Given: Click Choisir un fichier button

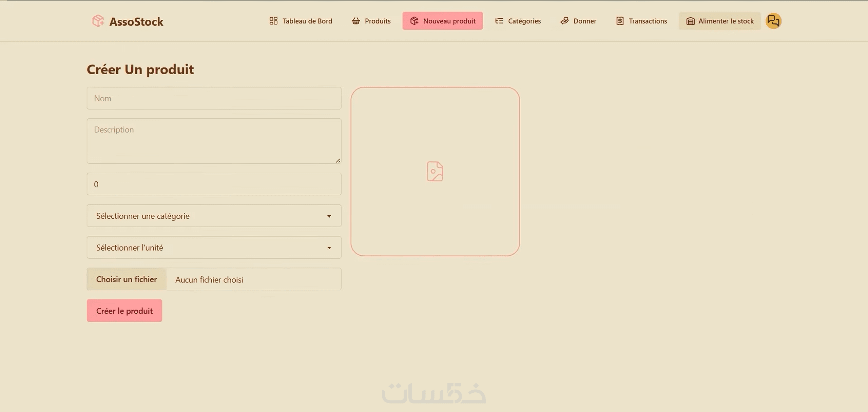Looking at the screenshot, I should [127, 279].
